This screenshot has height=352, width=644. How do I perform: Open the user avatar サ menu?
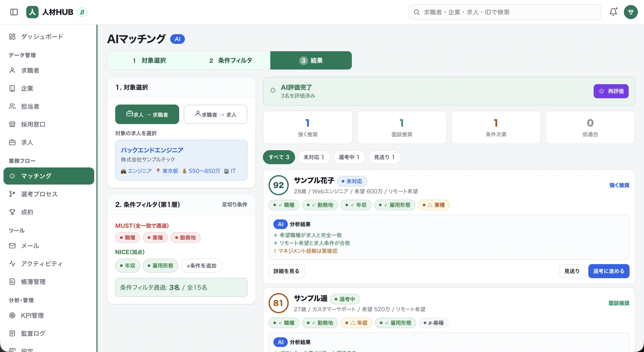[630, 12]
